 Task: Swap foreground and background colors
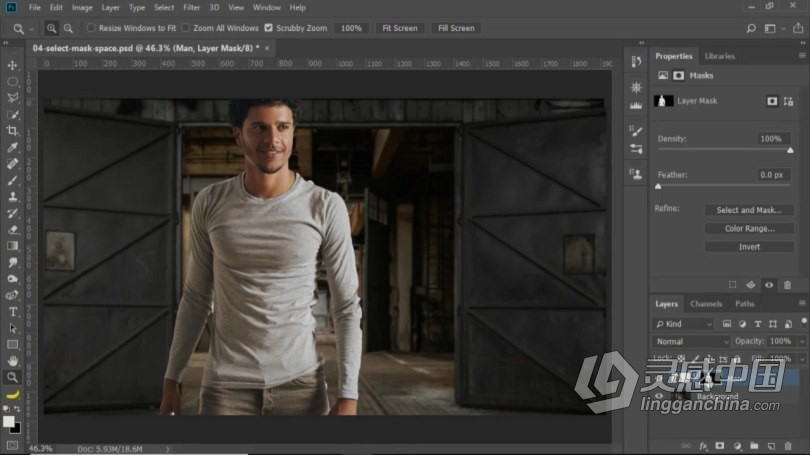17,409
